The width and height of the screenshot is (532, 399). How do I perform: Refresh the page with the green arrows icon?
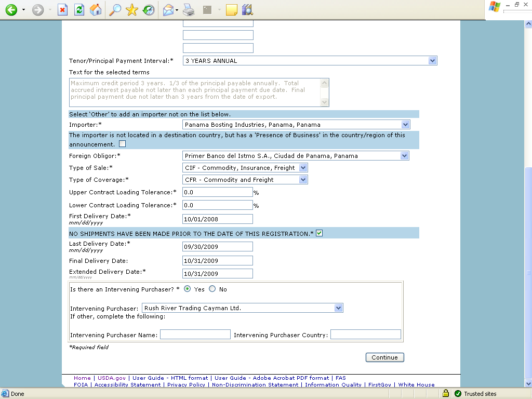click(x=79, y=10)
